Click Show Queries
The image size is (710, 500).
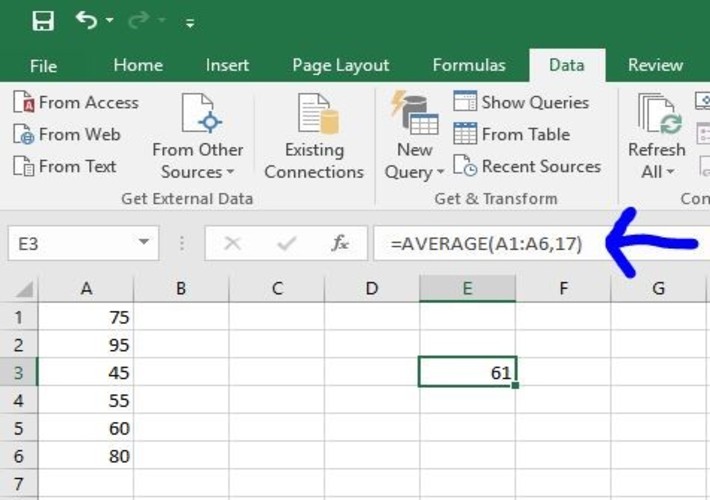tap(521, 102)
